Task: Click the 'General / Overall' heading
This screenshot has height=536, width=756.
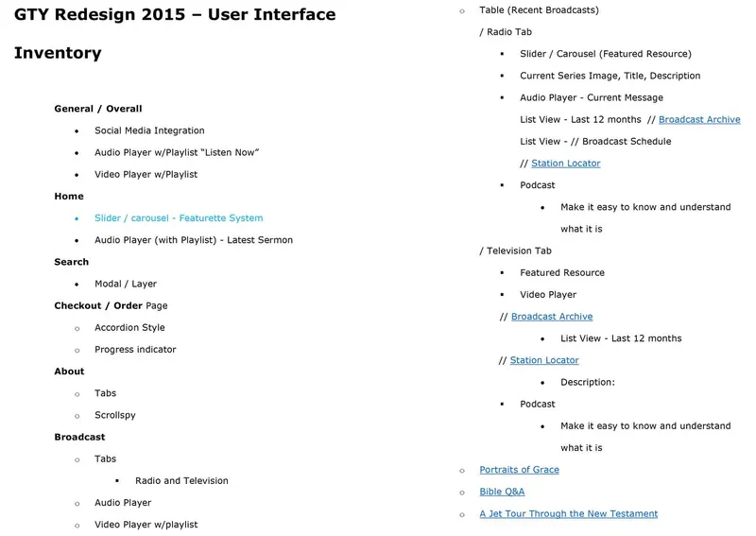Action: coord(98,109)
